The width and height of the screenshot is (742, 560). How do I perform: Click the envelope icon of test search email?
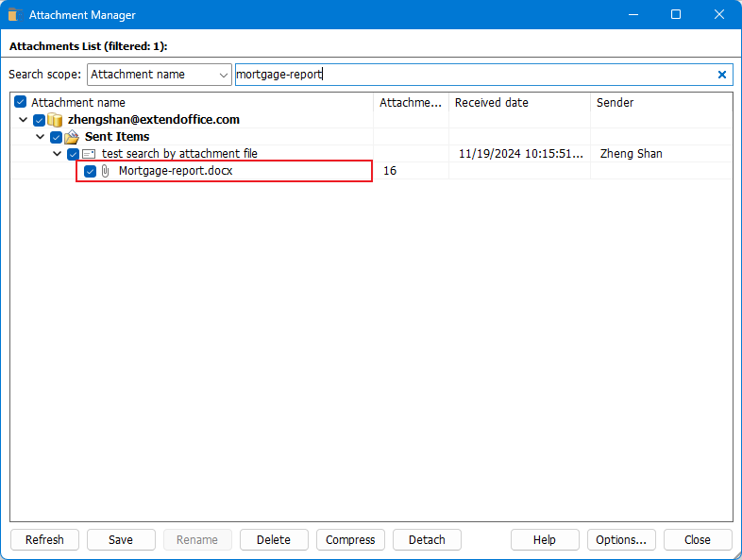pyautogui.click(x=89, y=154)
